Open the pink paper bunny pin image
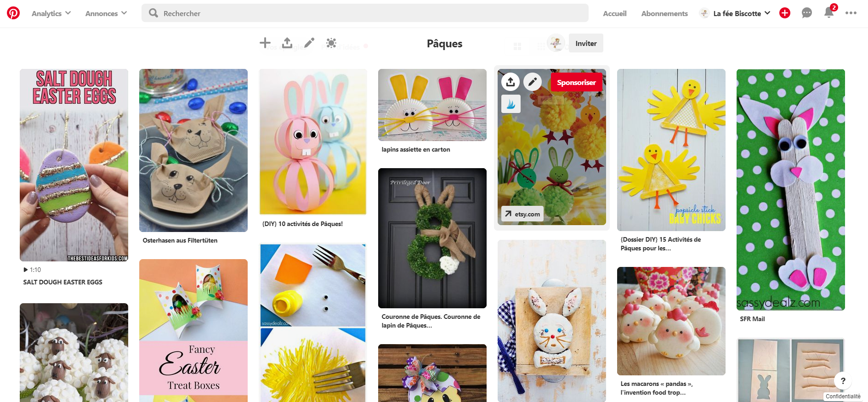The image size is (868, 402). click(x=313, y=142)
